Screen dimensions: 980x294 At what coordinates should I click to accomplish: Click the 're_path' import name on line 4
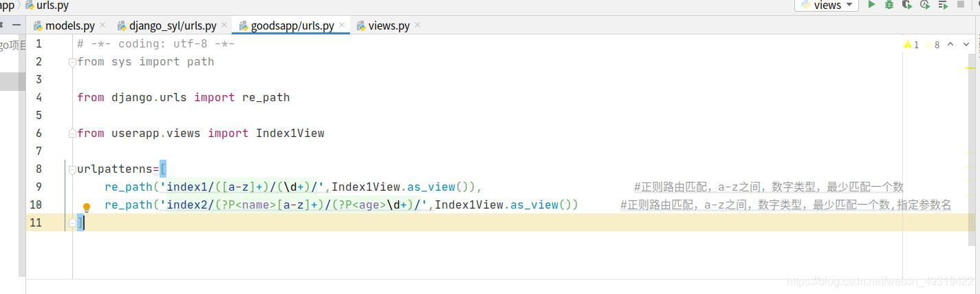265,97
